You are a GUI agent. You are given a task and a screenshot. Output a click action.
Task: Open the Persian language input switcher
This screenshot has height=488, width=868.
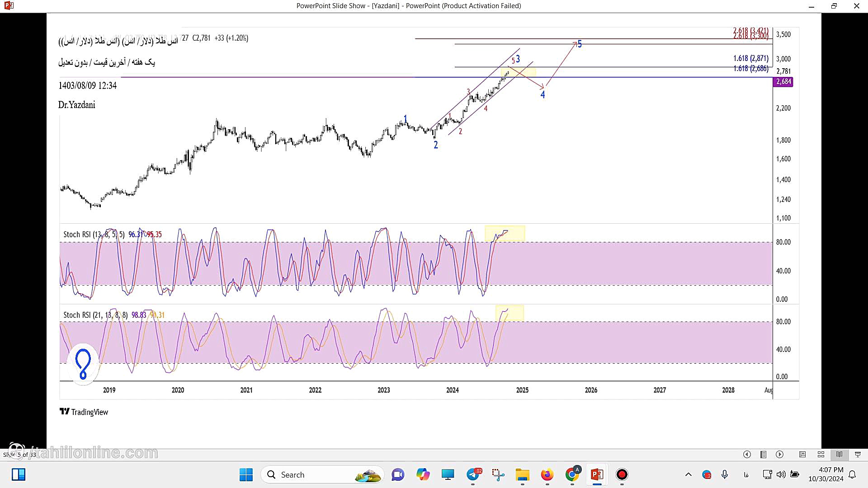coord(746,474)
